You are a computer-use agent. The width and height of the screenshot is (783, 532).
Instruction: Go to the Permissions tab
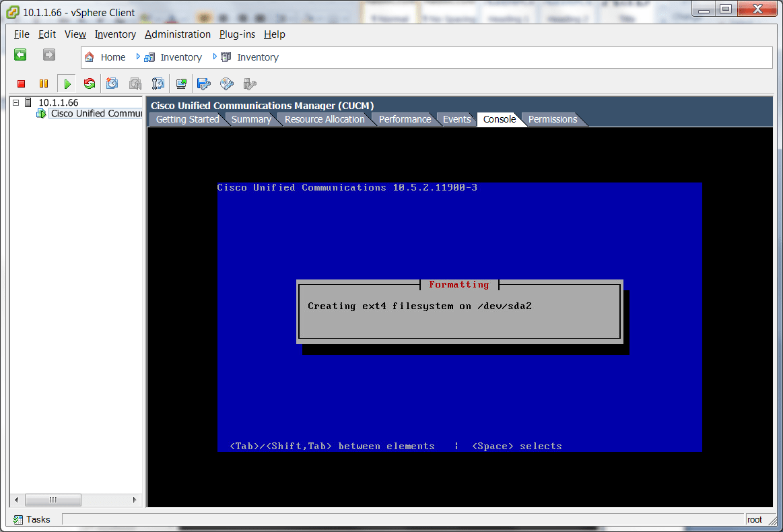click(x=553, y=119)
